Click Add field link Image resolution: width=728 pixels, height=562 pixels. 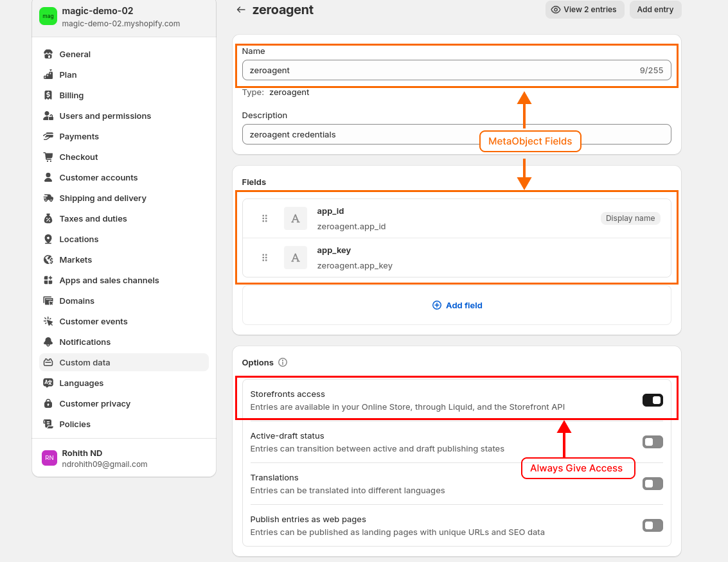pos(457,305)
